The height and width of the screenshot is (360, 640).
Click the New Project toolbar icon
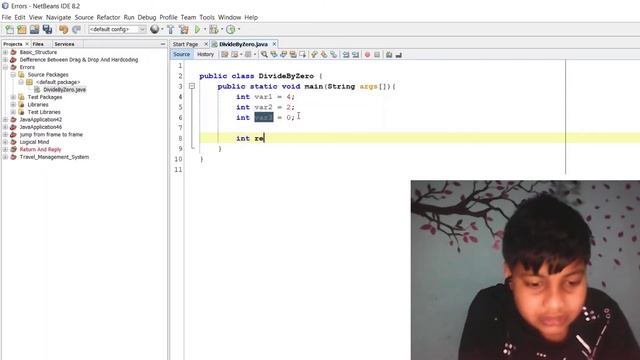tap(22, 29)
